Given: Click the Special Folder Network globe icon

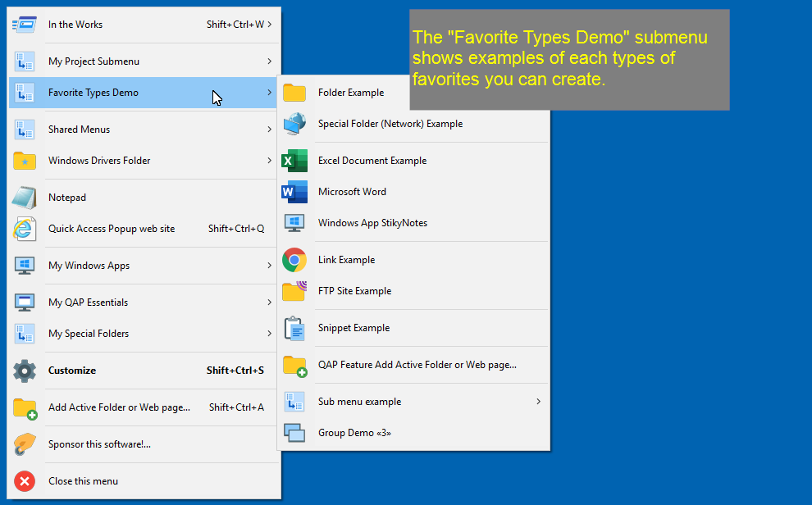Looking at the screenshot, I should click(x=294, y=124).
